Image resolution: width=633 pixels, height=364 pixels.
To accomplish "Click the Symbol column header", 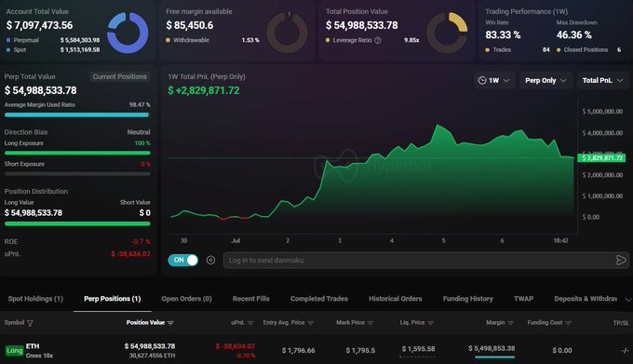I will [x=14, y=322].
